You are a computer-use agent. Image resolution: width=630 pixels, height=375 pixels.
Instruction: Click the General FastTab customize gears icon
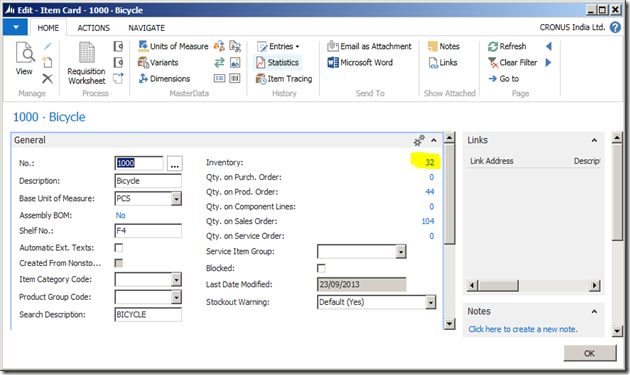419,140
